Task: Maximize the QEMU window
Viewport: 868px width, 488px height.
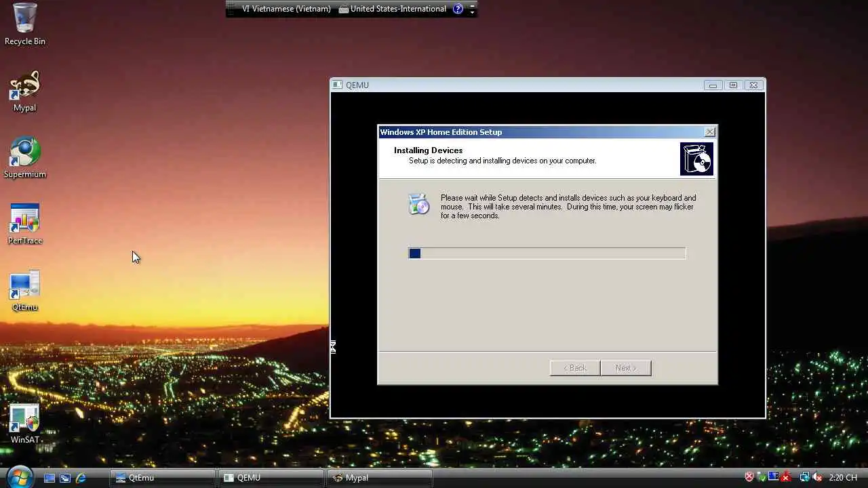Action: tap(733, 85)
